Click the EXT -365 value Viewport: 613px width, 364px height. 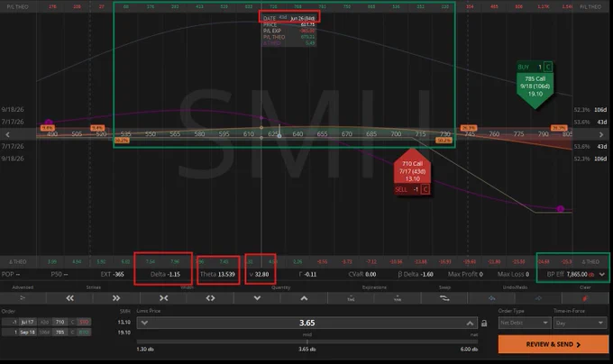(x=112, y=274)
